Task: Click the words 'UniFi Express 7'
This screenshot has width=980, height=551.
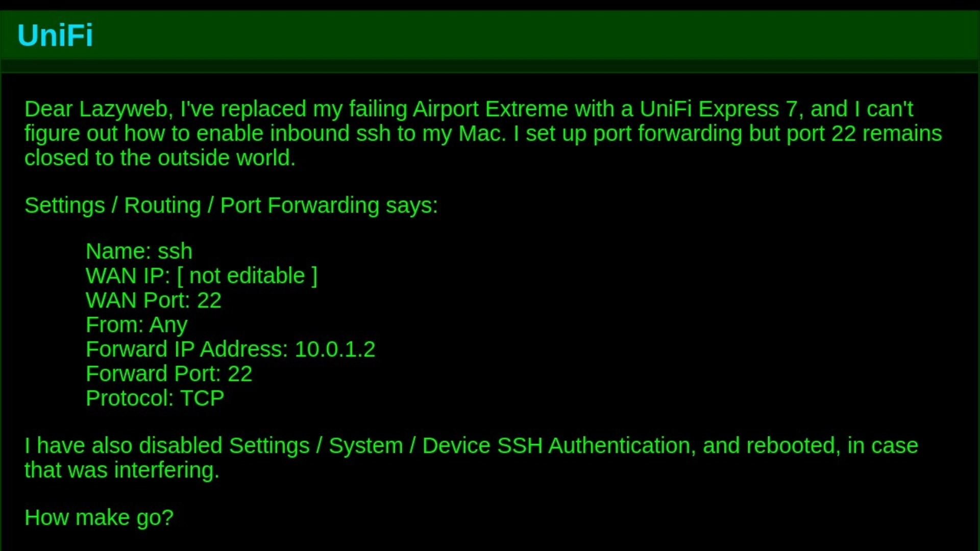Action: pos(719,109)
